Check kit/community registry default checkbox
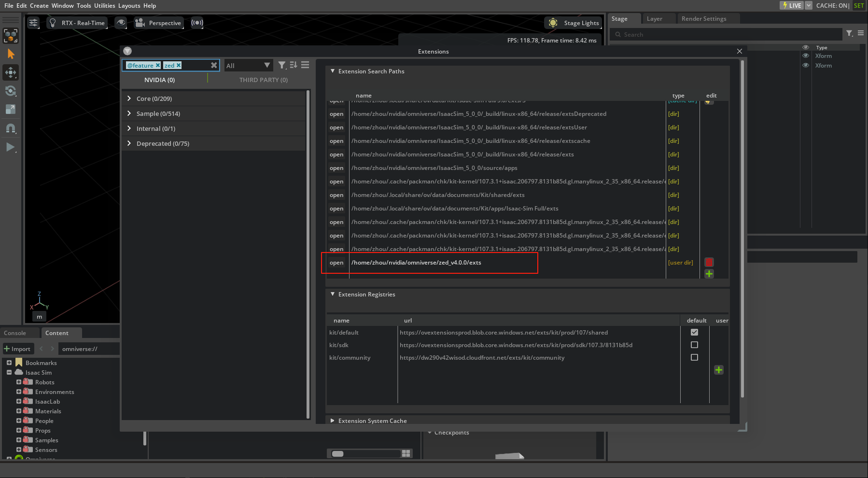 click(694, 357)
